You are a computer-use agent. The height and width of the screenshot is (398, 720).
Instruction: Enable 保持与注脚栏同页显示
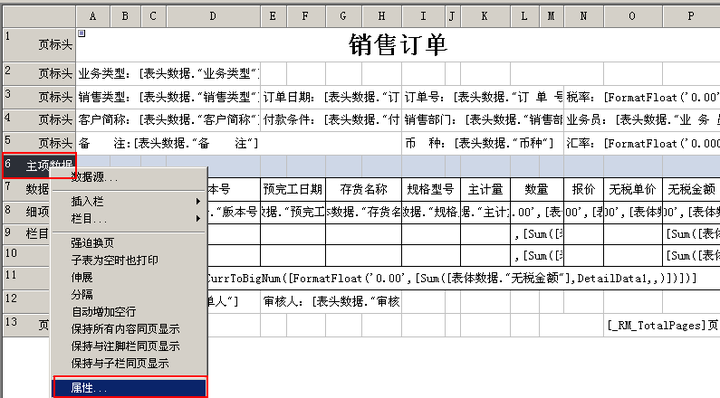129,346
